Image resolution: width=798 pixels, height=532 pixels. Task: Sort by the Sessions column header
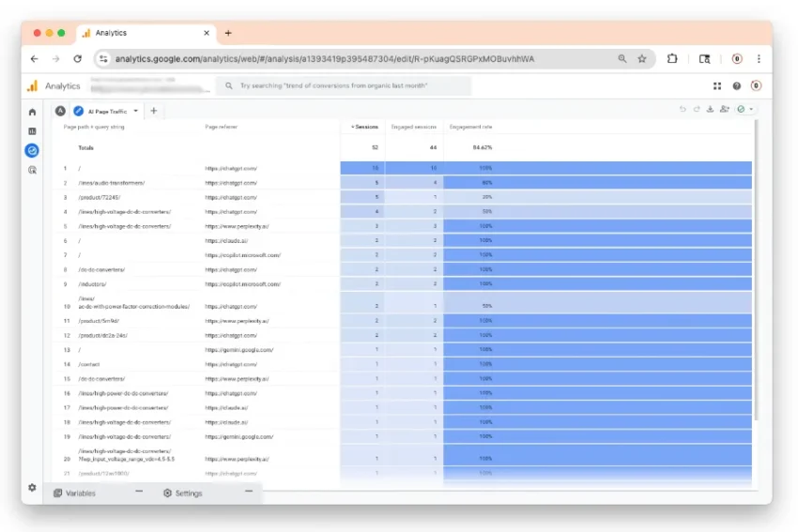[x=364, y=127]
